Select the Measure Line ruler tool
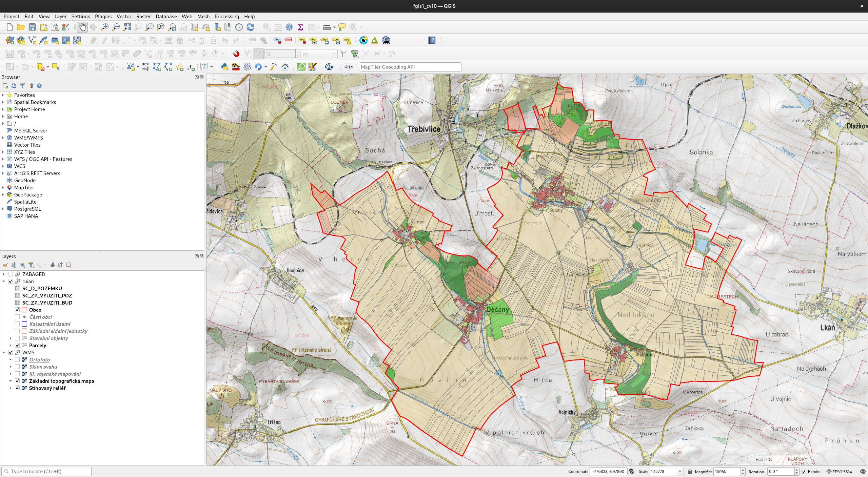Viewport: 868px width, 477px height. coord(327,27)
